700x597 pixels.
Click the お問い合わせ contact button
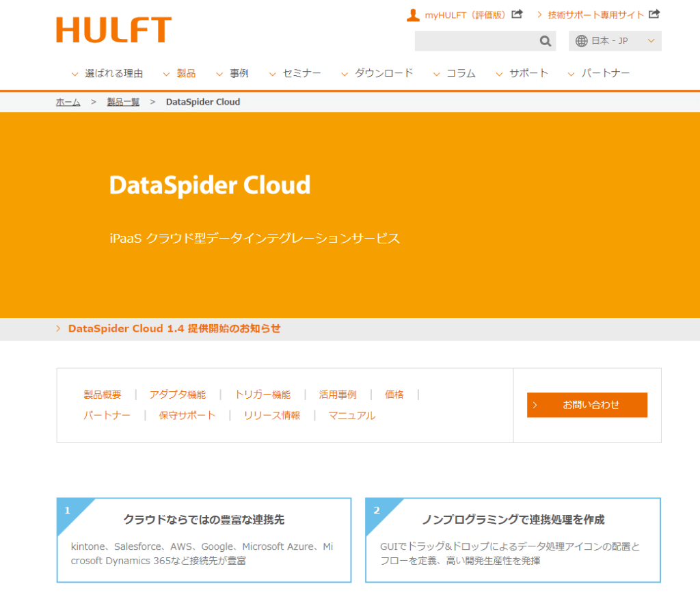click(587, 405)
